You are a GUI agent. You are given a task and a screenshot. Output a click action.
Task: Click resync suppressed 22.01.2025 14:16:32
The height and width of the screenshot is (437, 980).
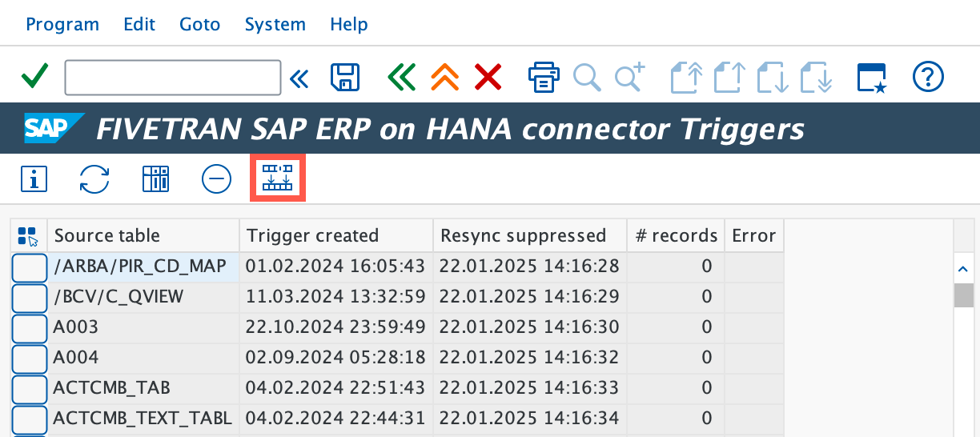(530, 359)
